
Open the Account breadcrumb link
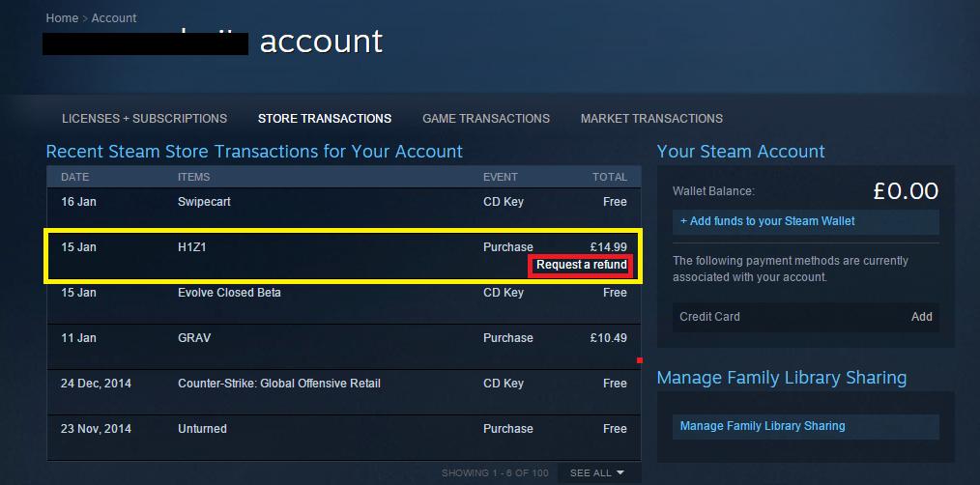[x=114, y=18]
